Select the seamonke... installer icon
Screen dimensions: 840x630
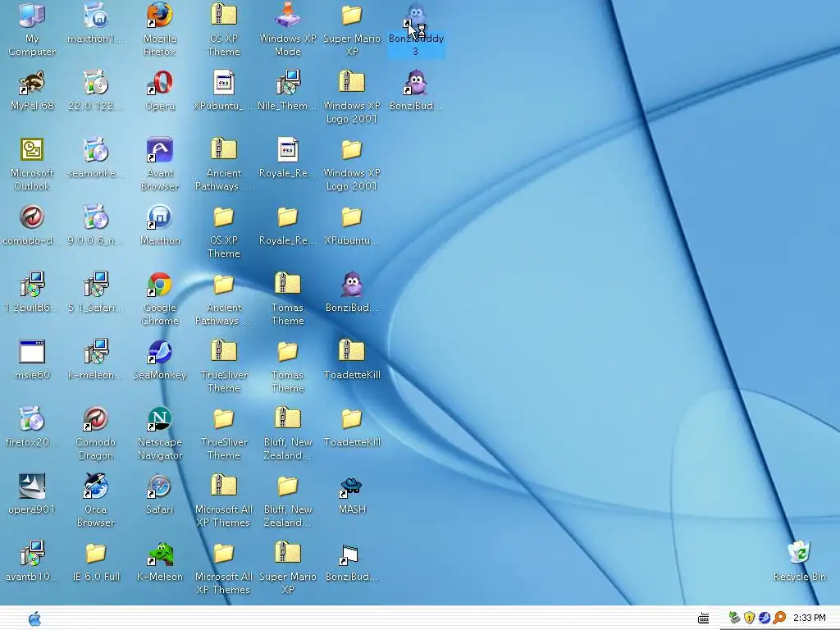pos(96,149)
